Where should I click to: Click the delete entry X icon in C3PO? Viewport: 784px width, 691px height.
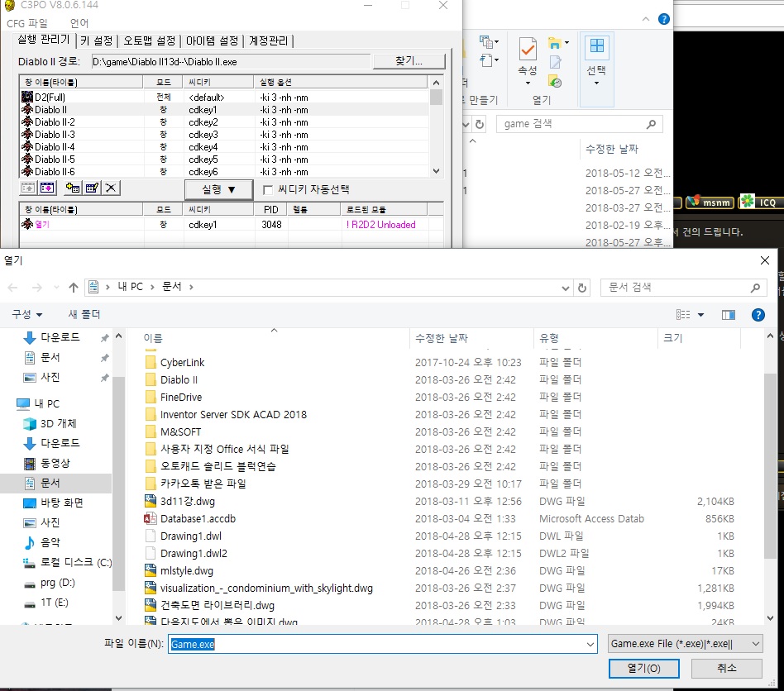click(x=111, y=188)
